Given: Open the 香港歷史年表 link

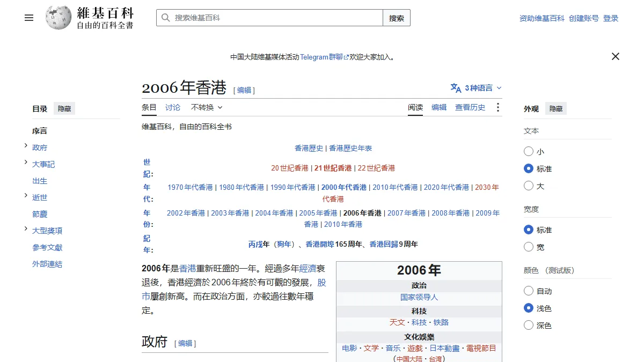Looking at the screenshot, I should pyautogui.click(x=350, y=148).
